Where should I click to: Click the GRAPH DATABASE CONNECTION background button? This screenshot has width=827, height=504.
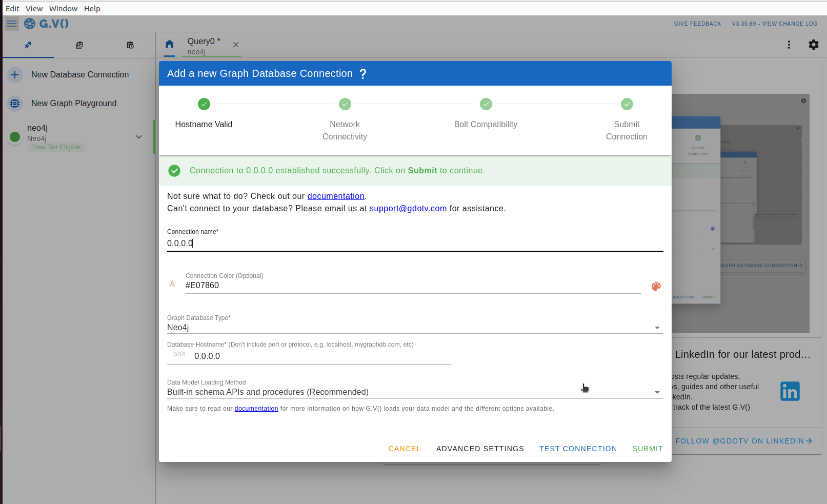761,266
